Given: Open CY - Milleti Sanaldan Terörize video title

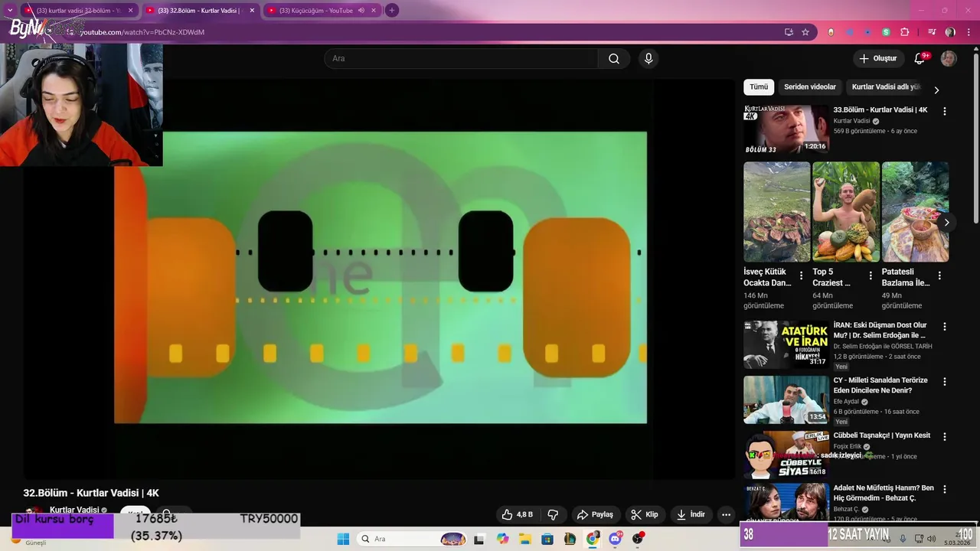Looking at the screenshot, I should [880, 386].
